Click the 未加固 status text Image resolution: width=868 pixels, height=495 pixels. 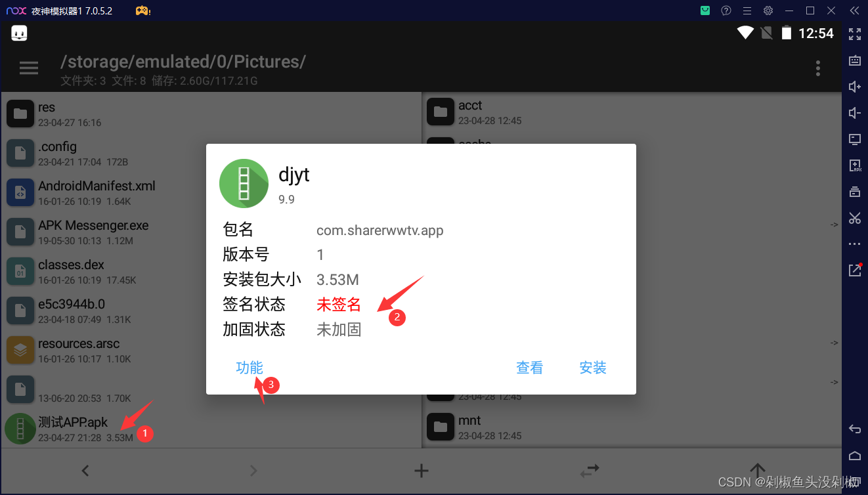(339, 330)
